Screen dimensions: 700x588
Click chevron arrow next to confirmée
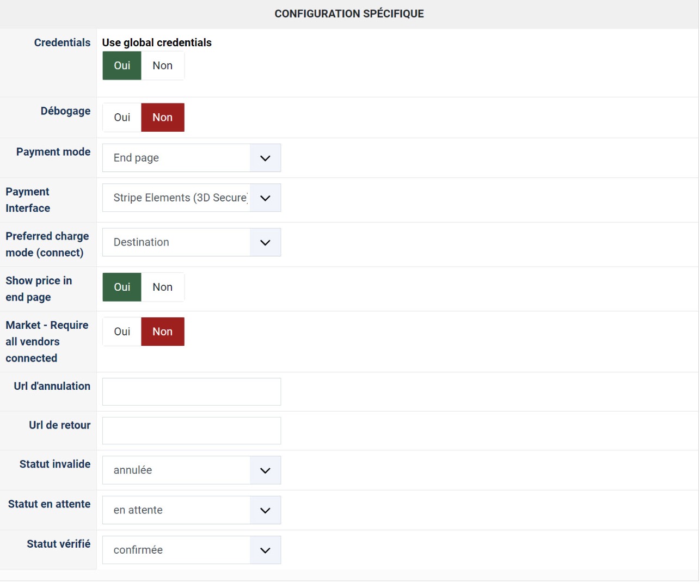(265, 550)
